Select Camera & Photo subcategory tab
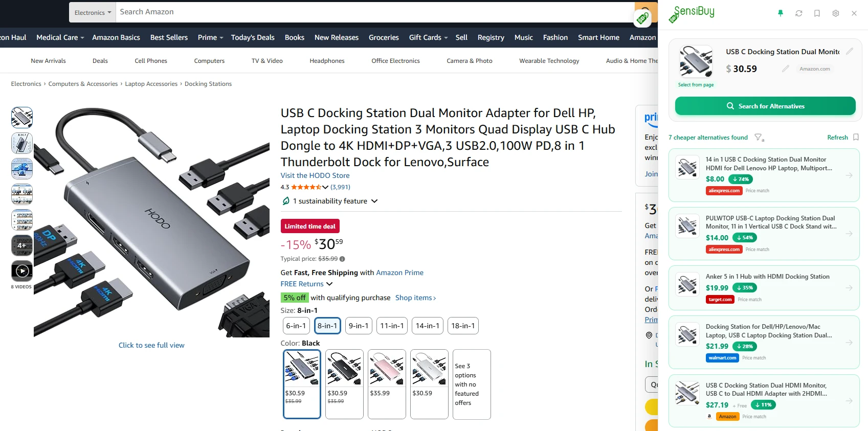This screenshot has height=431, width=868. (x=470, y=61)
